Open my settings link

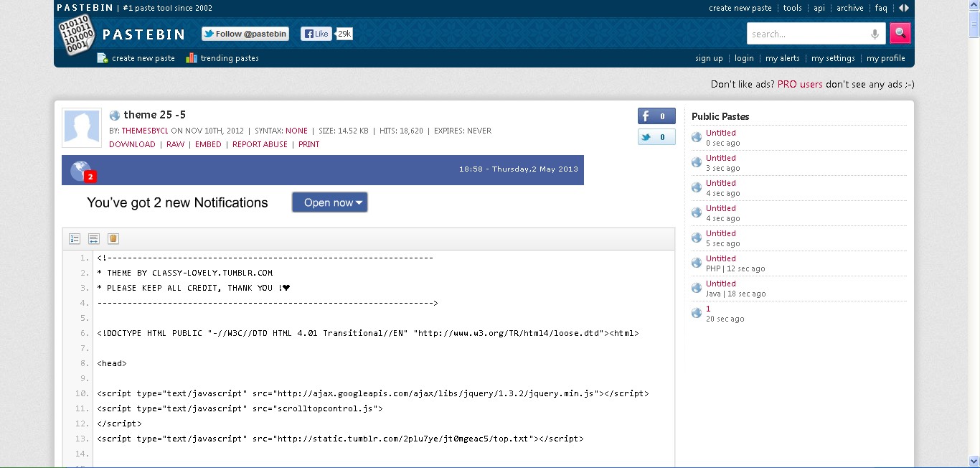833,58
